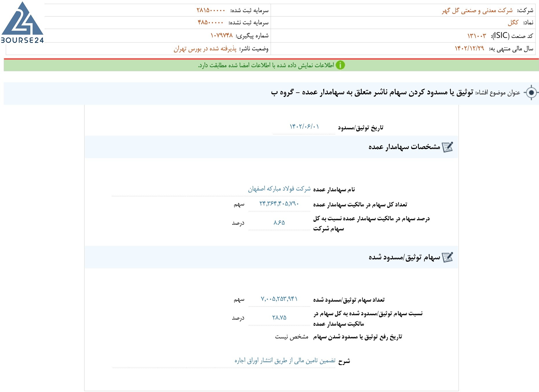Click the release date value مشخص نیست
This screenshot has height=392, width=539.
point(291,337)
